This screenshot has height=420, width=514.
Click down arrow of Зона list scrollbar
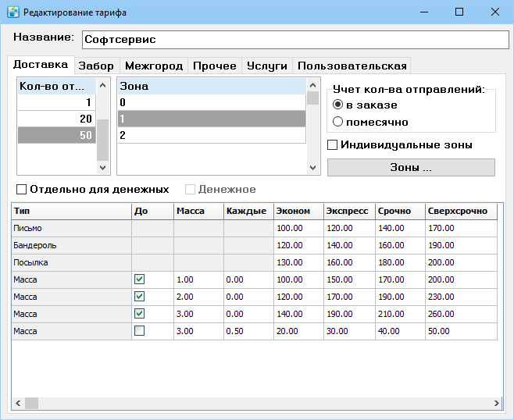[x=312, y=167]
